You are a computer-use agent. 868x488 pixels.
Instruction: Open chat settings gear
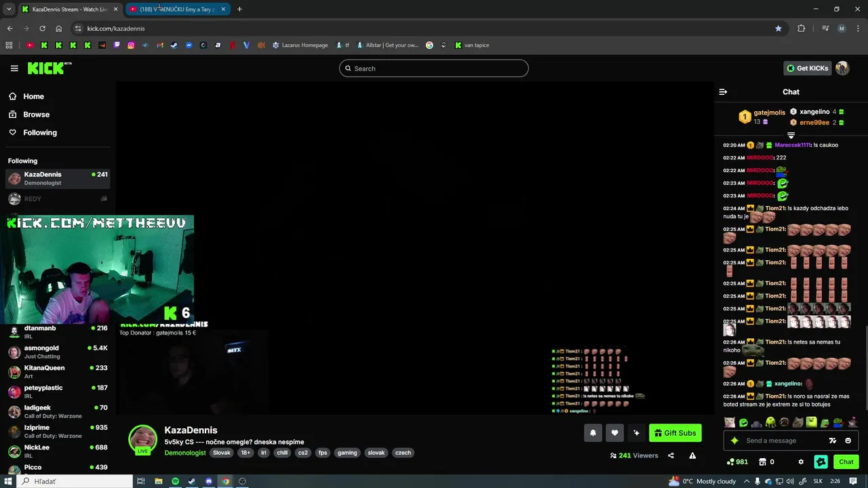point(801,462)
